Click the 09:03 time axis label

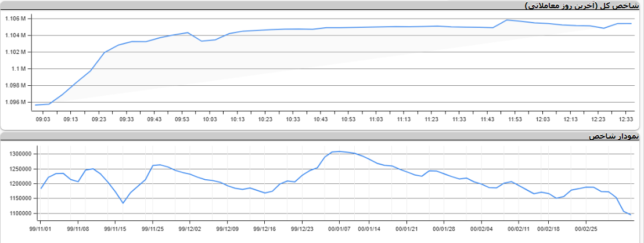pyautogui.click(x=43, y=119)
